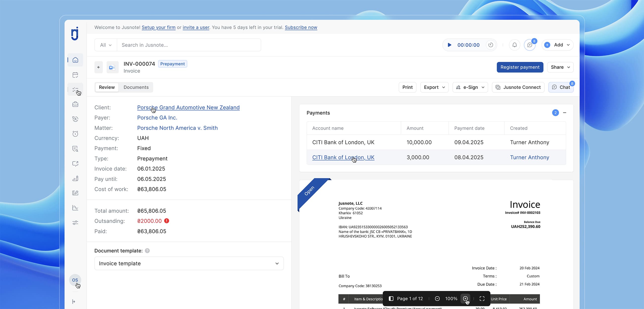Click the Setup your firm link
The image size is (644, 309).
159,27
